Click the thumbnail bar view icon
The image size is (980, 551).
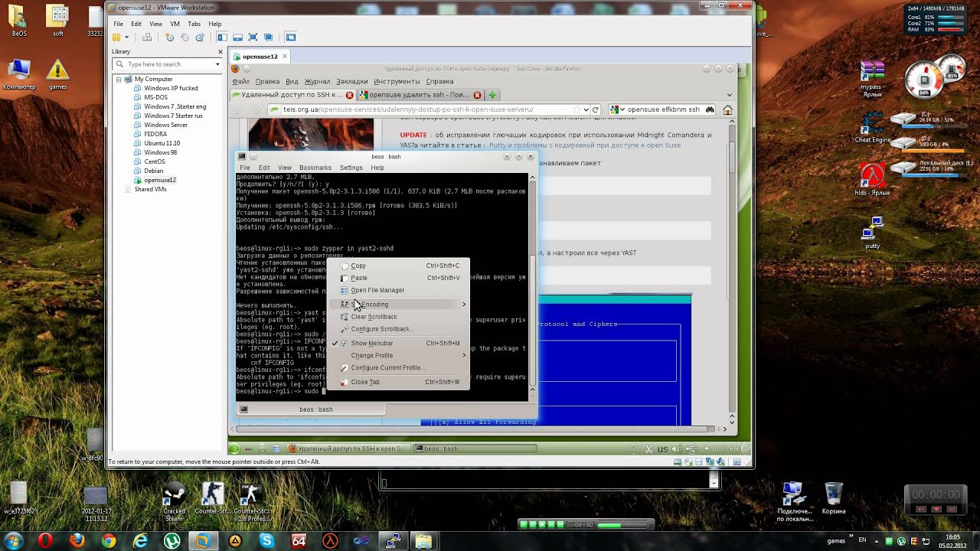pyautogui.click(x=238, y=37)
